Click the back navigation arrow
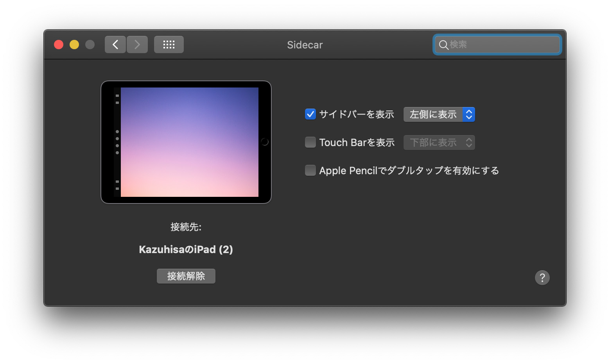The height and width of the screenshot is (364, 610). click(115, 44)
